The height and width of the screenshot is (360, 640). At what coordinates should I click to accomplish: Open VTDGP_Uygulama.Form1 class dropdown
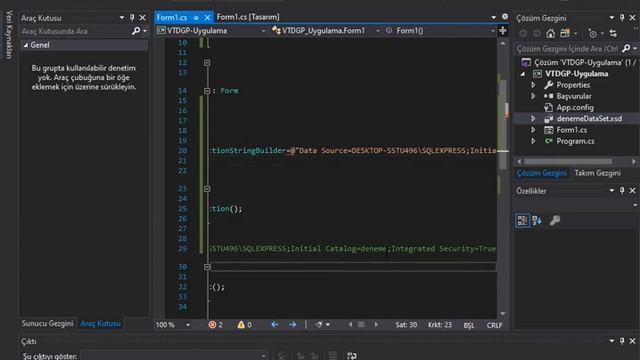click(378, 31)
